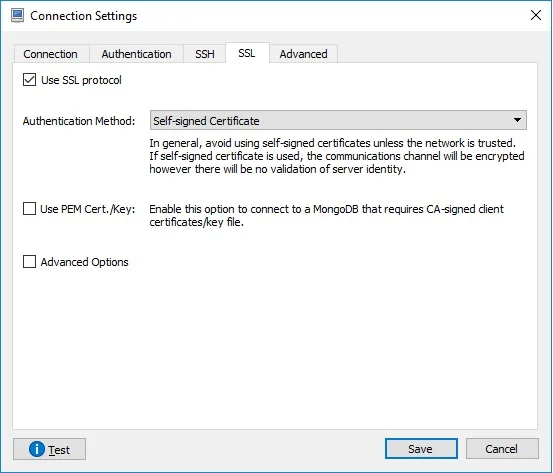Click the 'Enable this option to connect' description
The image size is (553, 473).
click(x=326, y=216)
